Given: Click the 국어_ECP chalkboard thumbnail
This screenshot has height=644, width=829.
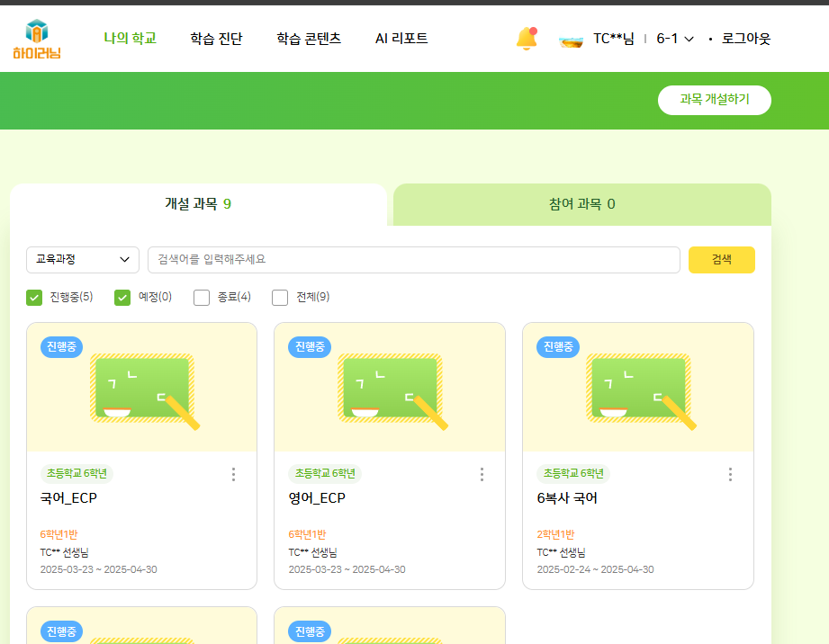Looking at the screenshot, I should click(x=142, y=389).
